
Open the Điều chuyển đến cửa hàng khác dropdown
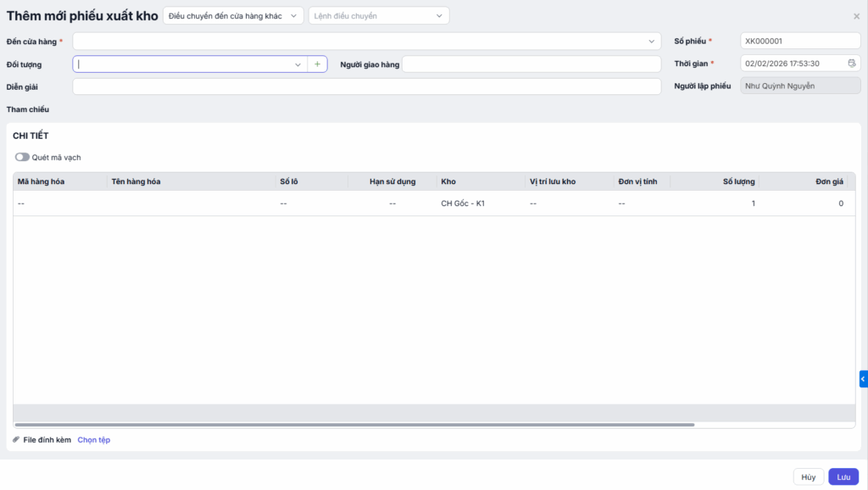[232, 16]
